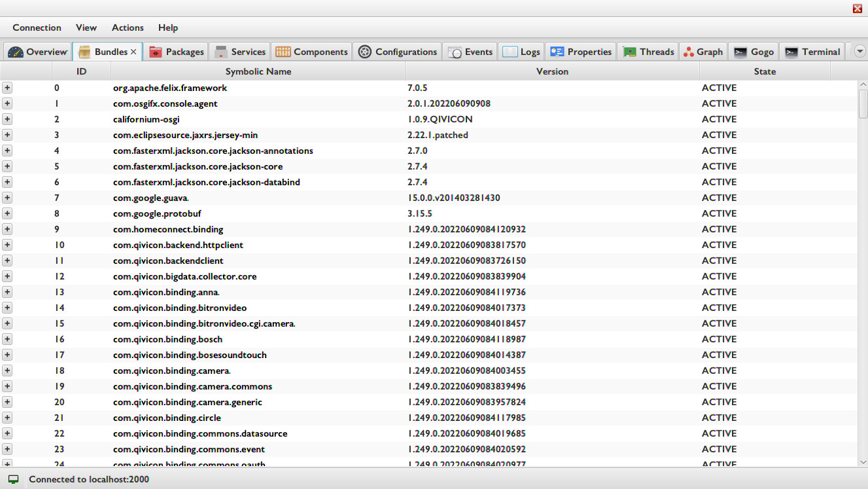Switch to the Packages tab
This screenshot has height=489, width=868.
(176, 52)
